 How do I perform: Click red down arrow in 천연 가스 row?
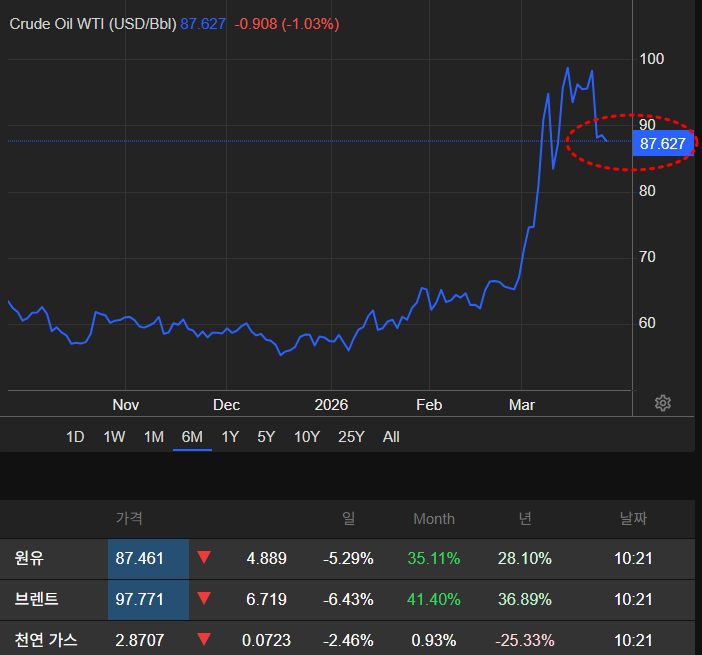pos(204,639)
